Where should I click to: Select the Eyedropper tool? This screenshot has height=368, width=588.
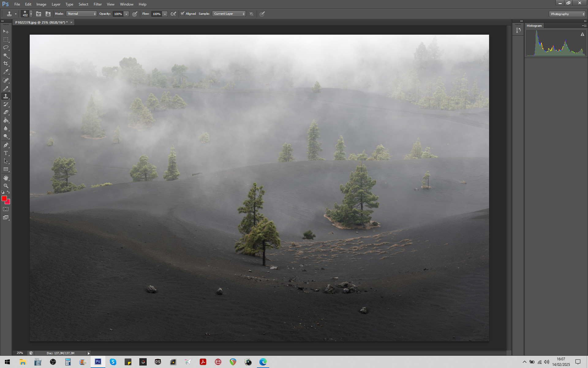(x=6, y=72)
